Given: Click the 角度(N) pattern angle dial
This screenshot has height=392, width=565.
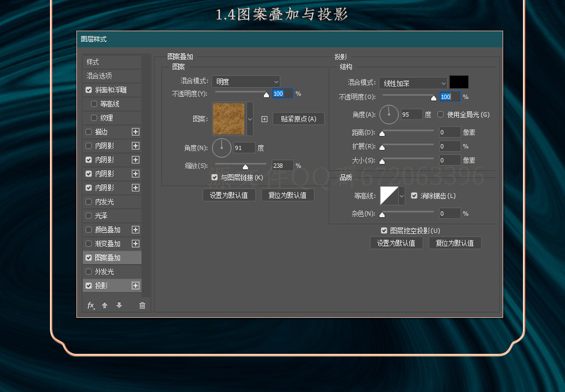Looking at the screenshot, I should coord(222,147).
